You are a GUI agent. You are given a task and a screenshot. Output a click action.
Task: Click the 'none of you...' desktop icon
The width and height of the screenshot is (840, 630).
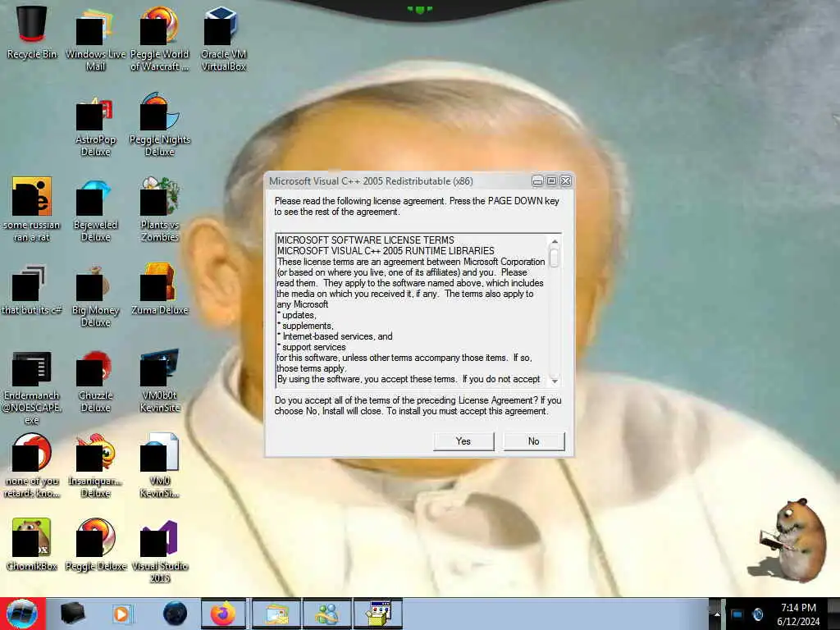click(x=32, y=466)
